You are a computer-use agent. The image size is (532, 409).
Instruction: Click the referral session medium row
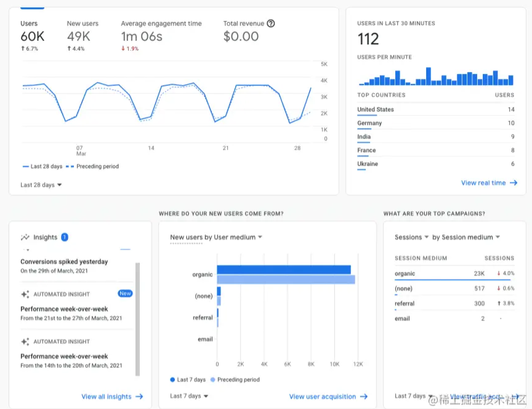pos(454,304)
